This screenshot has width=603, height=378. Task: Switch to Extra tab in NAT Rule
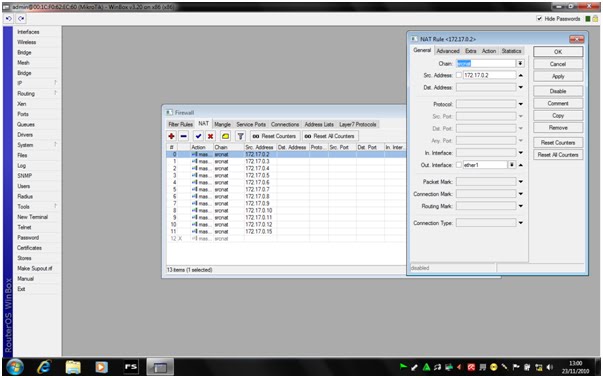[x=470, y=51]
